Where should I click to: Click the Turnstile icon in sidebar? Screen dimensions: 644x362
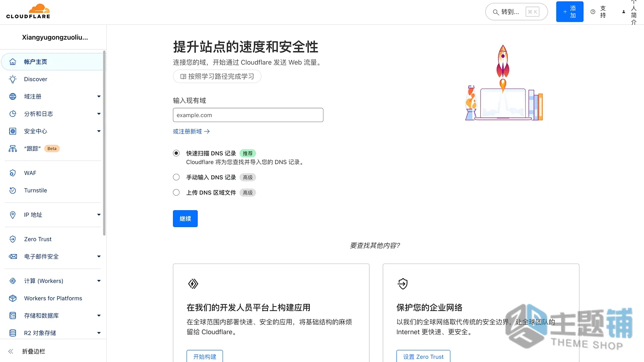tap(13, 190)
